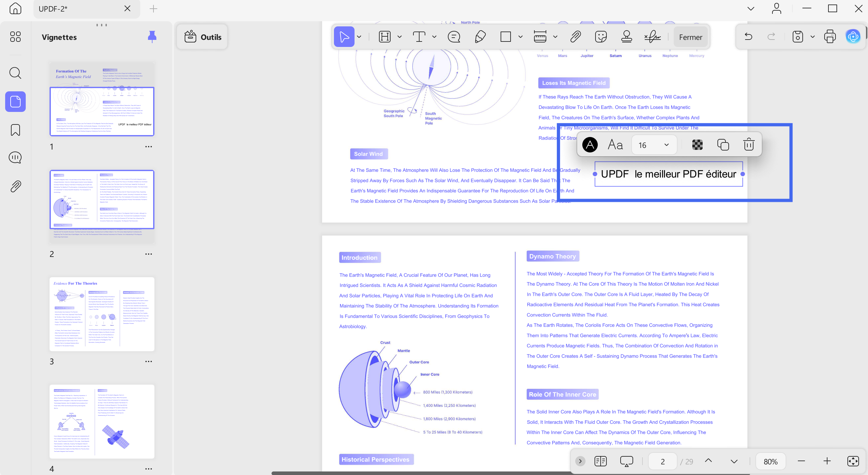Expand the font size 16 dropdown

(x=666, y=145)
